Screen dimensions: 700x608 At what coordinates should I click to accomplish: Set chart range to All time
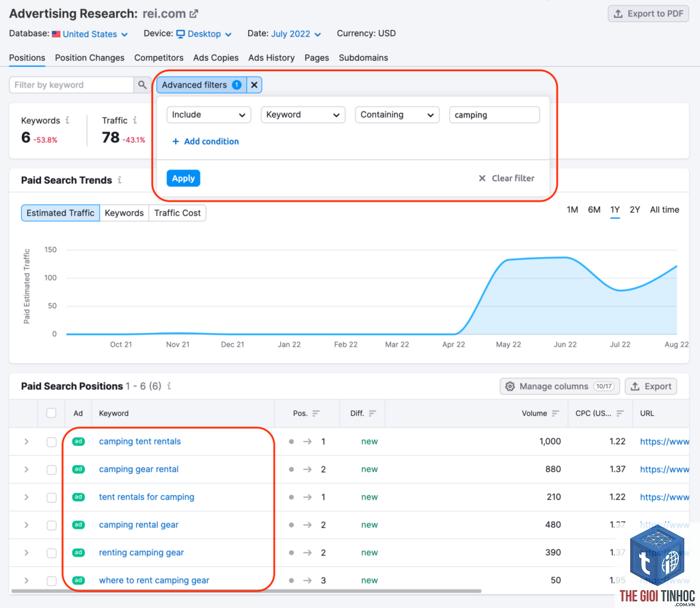664,209
